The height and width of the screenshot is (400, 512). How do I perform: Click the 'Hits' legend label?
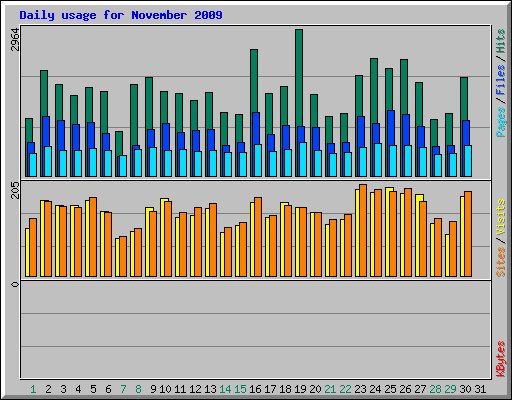coord(500,41)
